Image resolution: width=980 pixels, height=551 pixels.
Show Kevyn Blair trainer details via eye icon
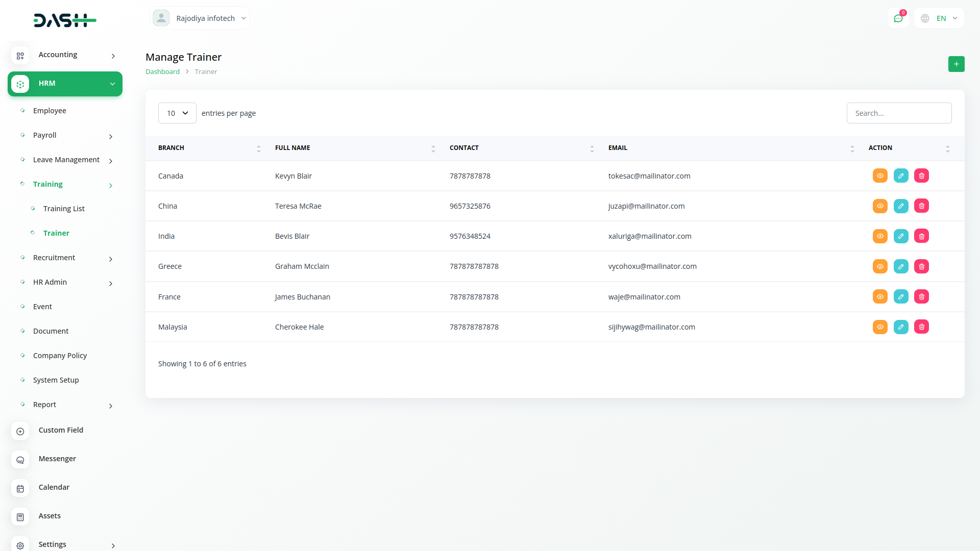pyautogui.click(x=880, y=176)
